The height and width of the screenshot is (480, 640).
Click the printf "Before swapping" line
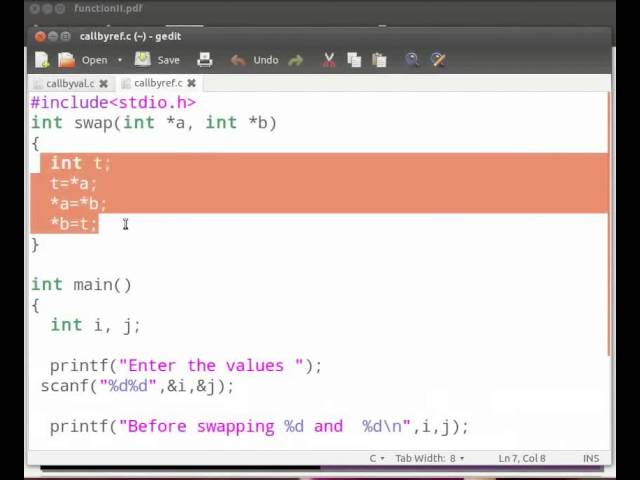[260, 427]
